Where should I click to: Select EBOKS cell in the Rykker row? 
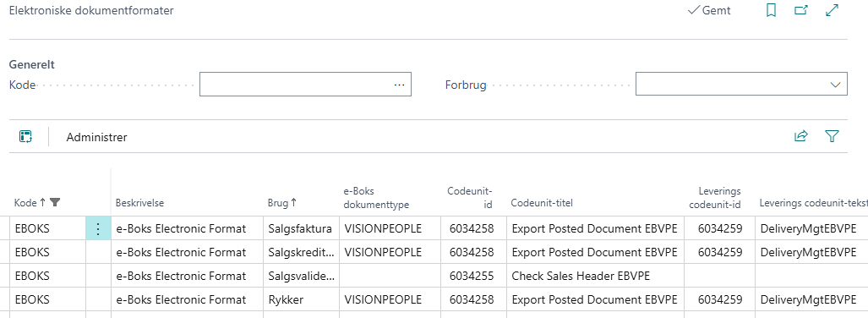pos(47,299)
